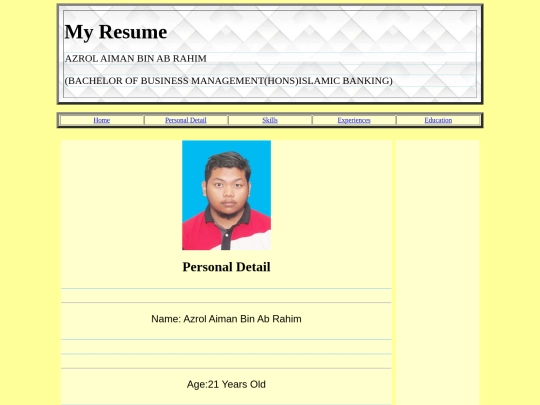This screenshot has height=405, width=540.
Task: Click the profile portrait photo
Action: (x=226, y=195)
